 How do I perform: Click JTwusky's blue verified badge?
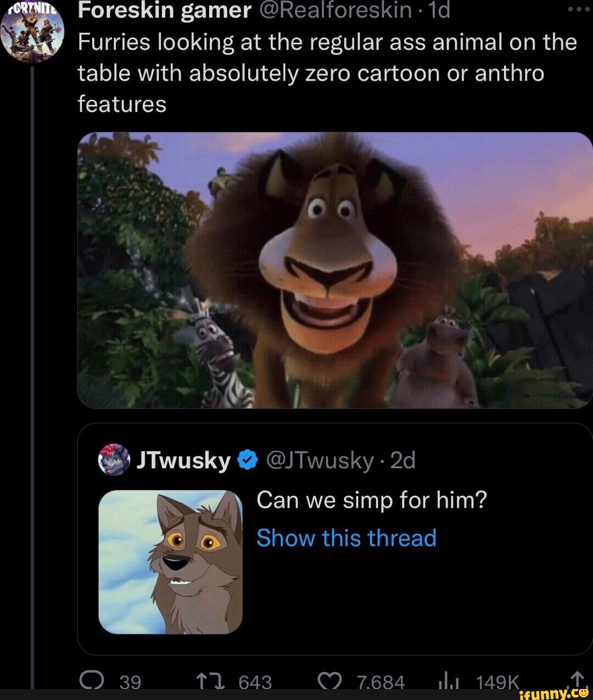(247, 460)
